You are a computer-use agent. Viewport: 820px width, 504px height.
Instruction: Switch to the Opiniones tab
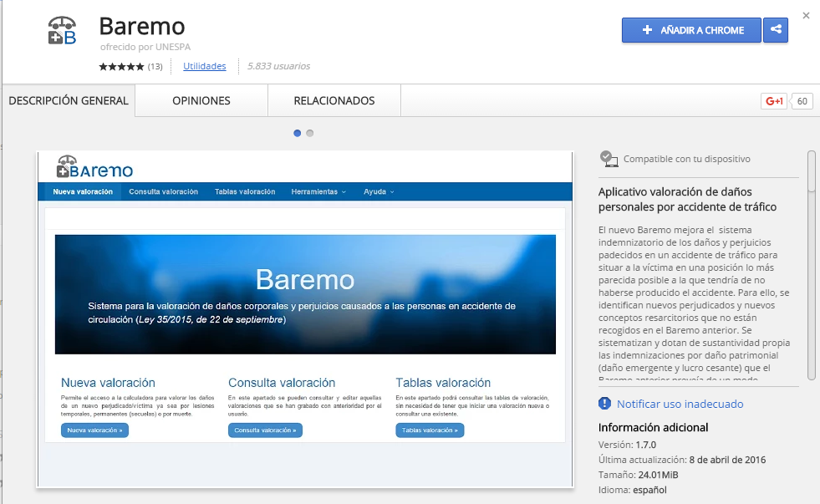coord(201,100)
